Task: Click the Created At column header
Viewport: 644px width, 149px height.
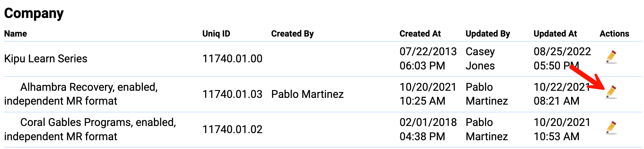Action: coord(420,34)
